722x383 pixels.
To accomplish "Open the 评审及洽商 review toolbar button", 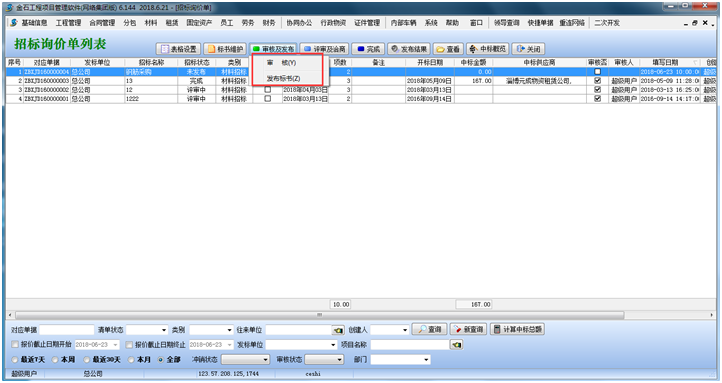I will pos(325,49).
